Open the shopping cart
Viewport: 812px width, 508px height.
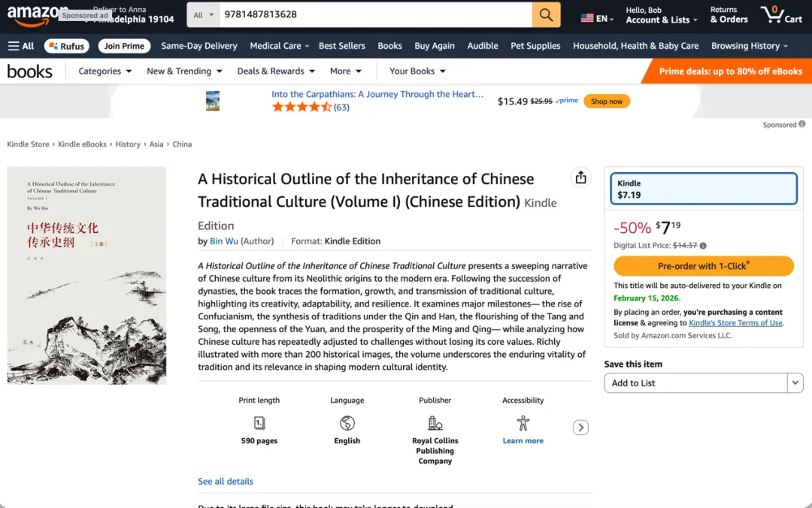781,14
